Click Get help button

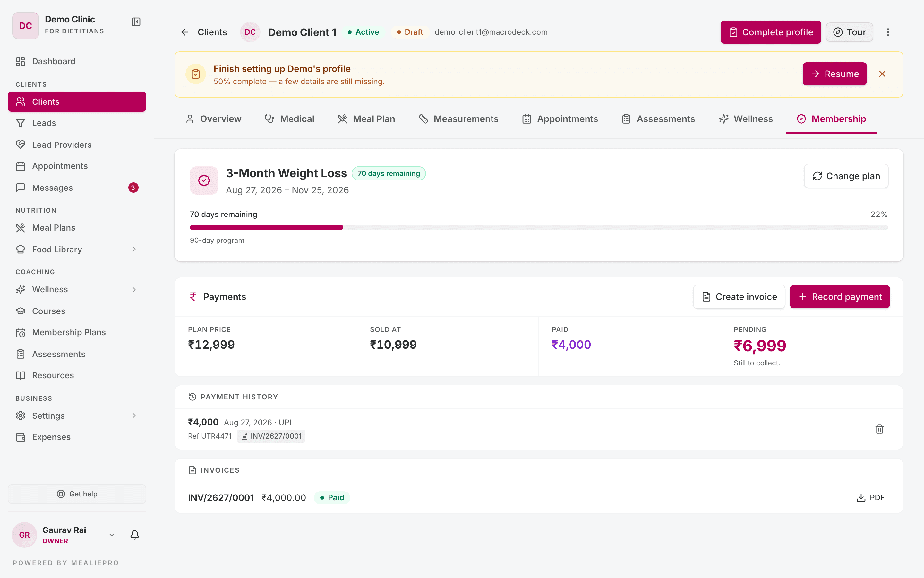pos(77,494)
